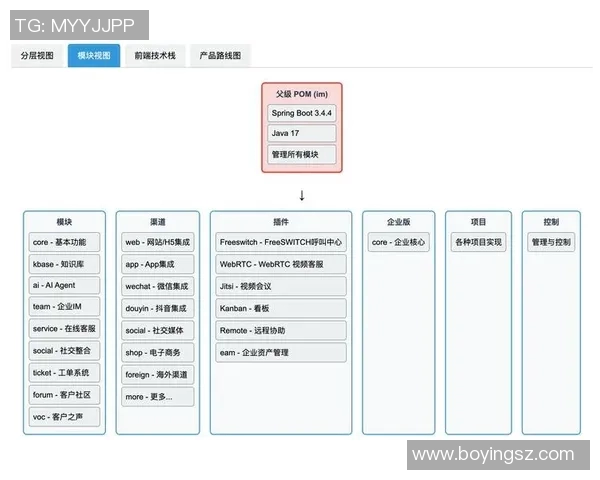
Task: Select social - 社交整合 module
Action: pyautogui.click(x=64, y=351)
